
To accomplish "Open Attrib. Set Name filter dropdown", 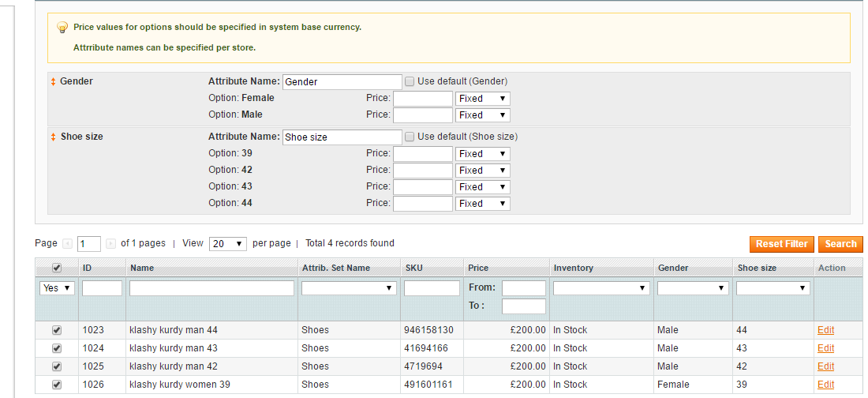I will 349,289.
